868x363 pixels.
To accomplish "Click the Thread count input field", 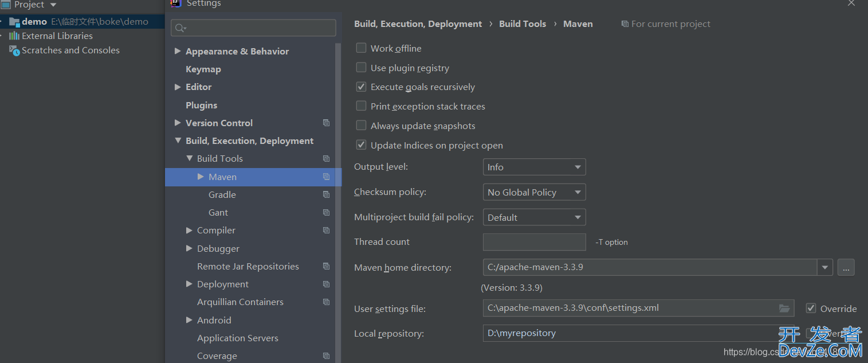I will tap(535, 242).
